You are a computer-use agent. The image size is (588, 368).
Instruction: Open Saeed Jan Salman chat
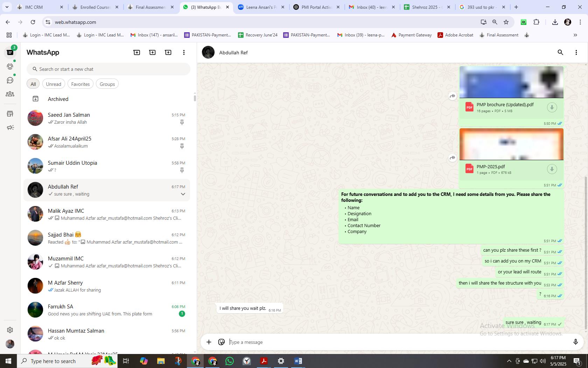(107, 118)
